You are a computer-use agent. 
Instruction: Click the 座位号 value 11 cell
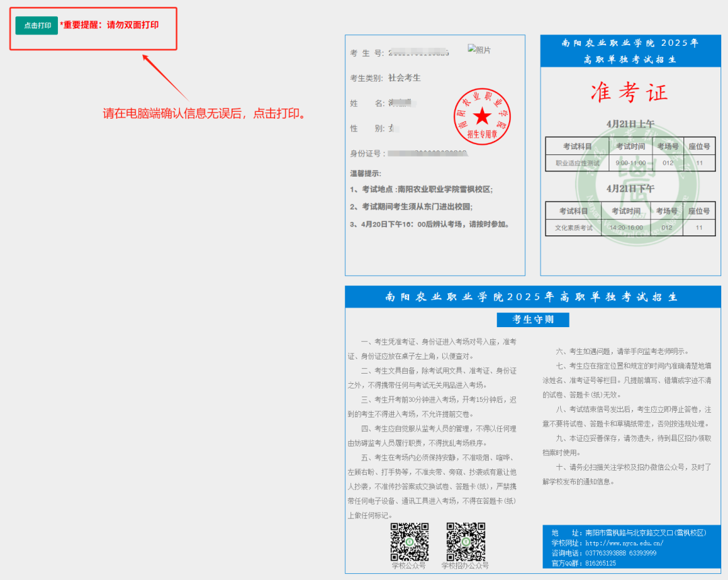pos(701,163)
